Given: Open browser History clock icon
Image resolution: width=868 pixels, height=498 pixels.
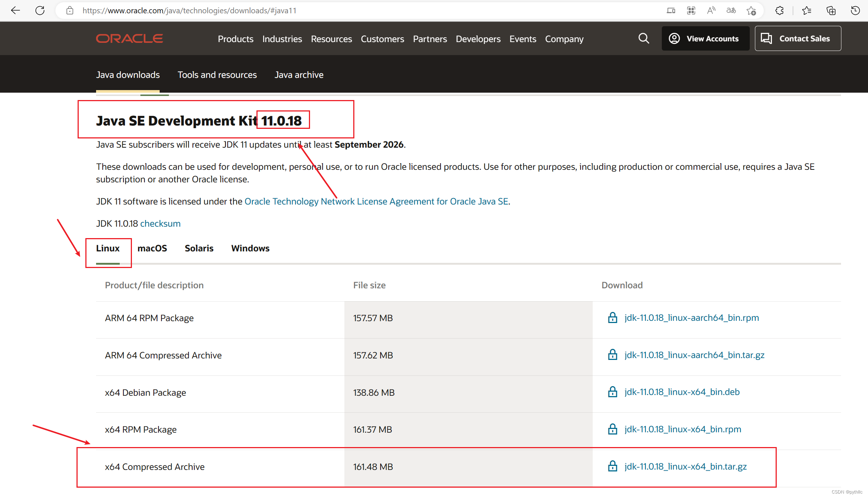Looking at the screenshot, I should (x=855, y=10).
